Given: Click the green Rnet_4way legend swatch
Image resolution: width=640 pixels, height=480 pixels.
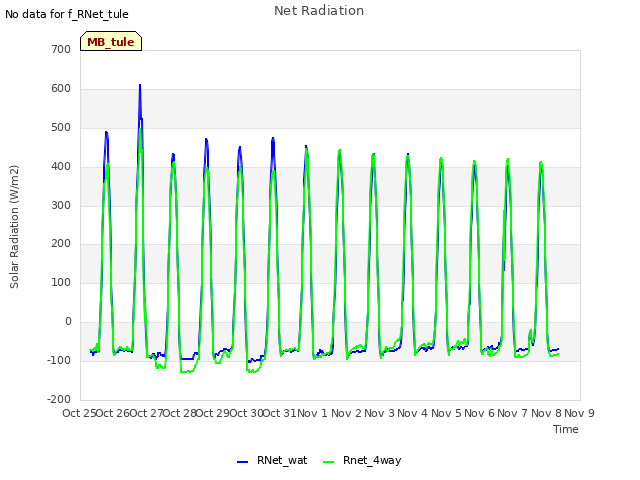Looking at the screenshot, I should (x=329, y=462).
